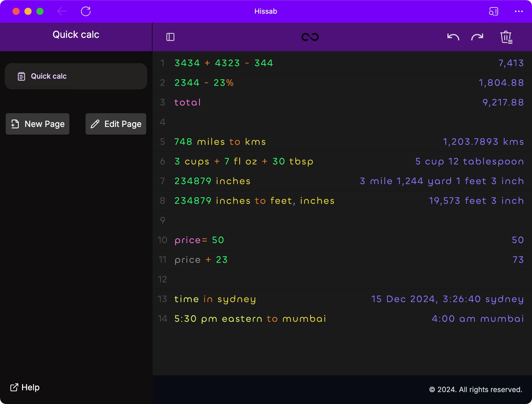
Task: Click the Quick calc sidebar header
Action: pos(76,35)
